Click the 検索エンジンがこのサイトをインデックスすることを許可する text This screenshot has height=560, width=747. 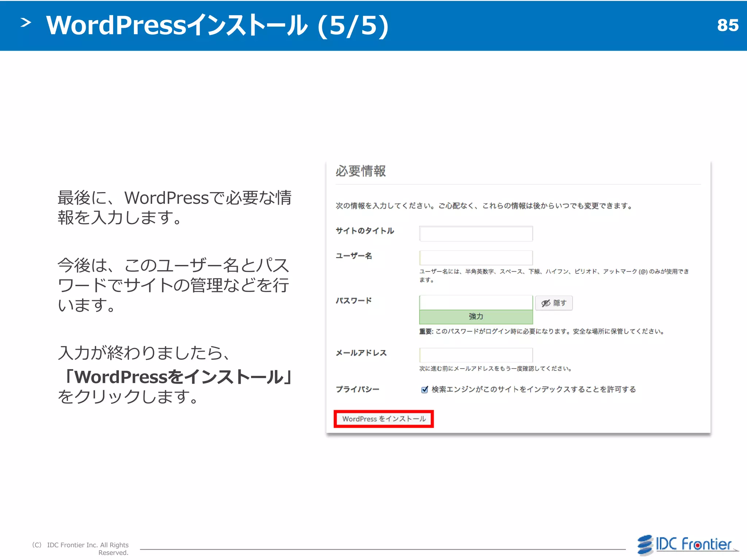point(534,389)
